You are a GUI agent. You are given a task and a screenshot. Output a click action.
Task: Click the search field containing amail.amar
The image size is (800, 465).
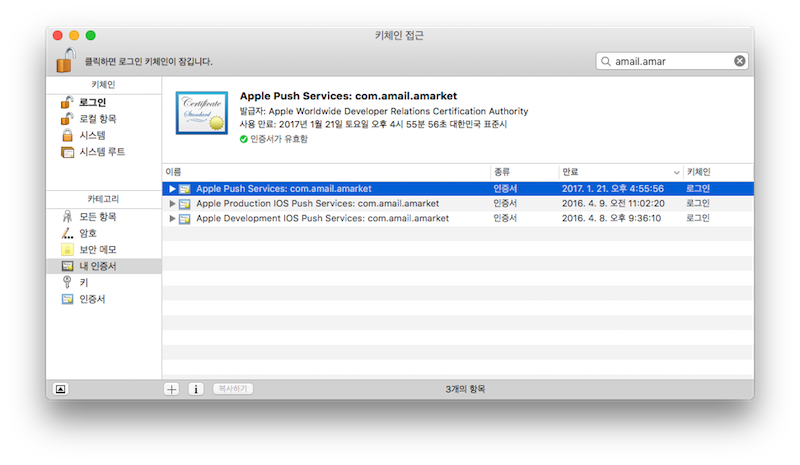671,61
